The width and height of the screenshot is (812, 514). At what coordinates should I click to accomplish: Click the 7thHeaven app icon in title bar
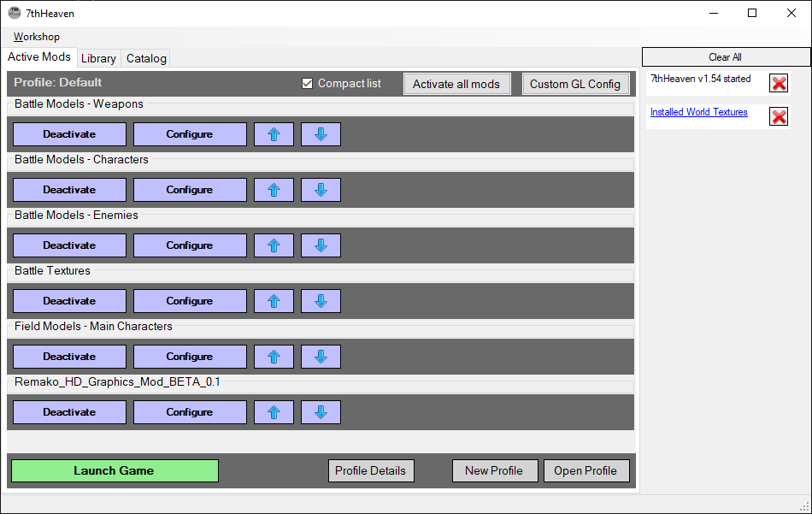coord(15,13)
